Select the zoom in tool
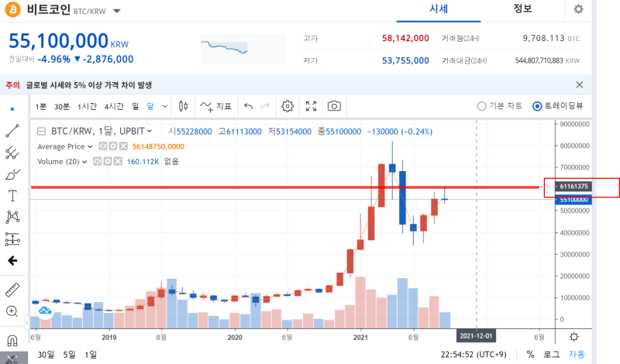The image size is (620, 364). point(12,311)
